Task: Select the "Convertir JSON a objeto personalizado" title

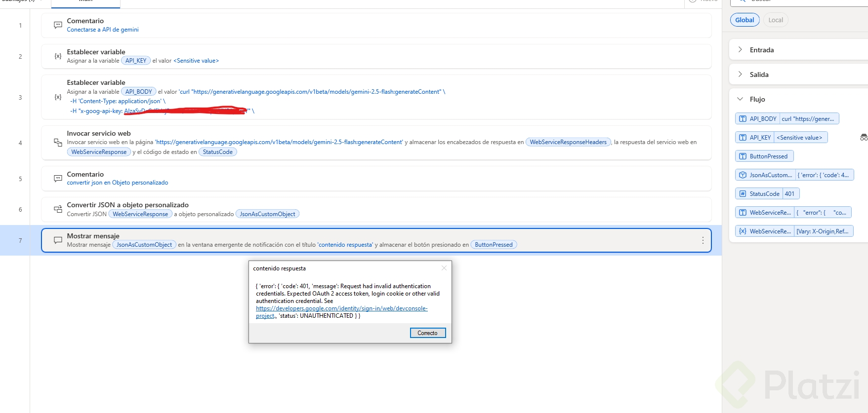Action: pyautogui.click(x=128, y=205)
